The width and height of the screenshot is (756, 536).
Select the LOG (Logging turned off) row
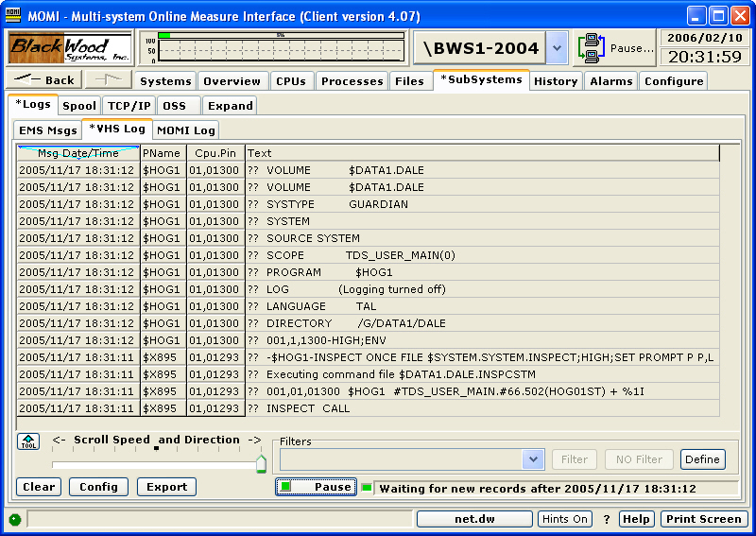coord(369,289)
